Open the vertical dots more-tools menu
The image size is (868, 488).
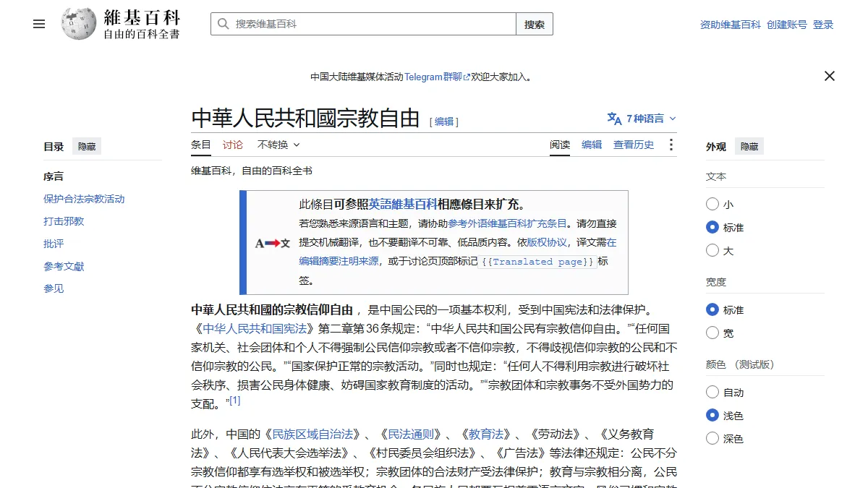tap(671, 145)
